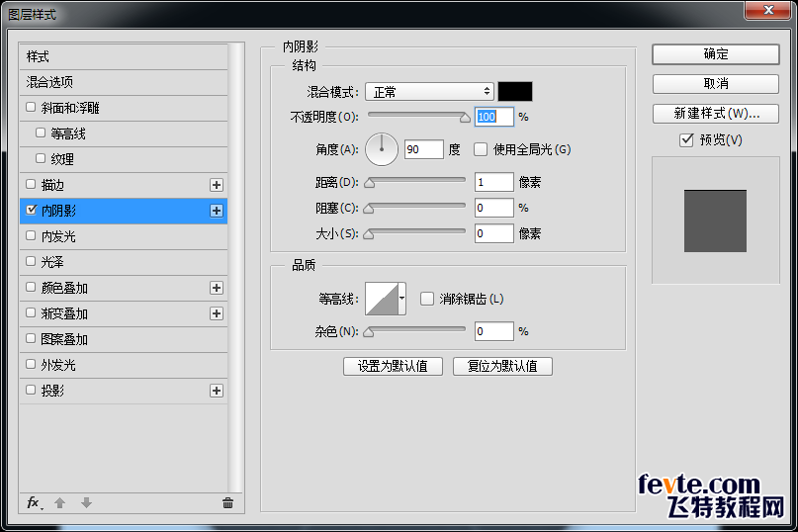The width and height of the screenshot is (798, 532).
Task: Click the 设置为默认值 button
Action: pyautogui.click(x=393, y=366)
